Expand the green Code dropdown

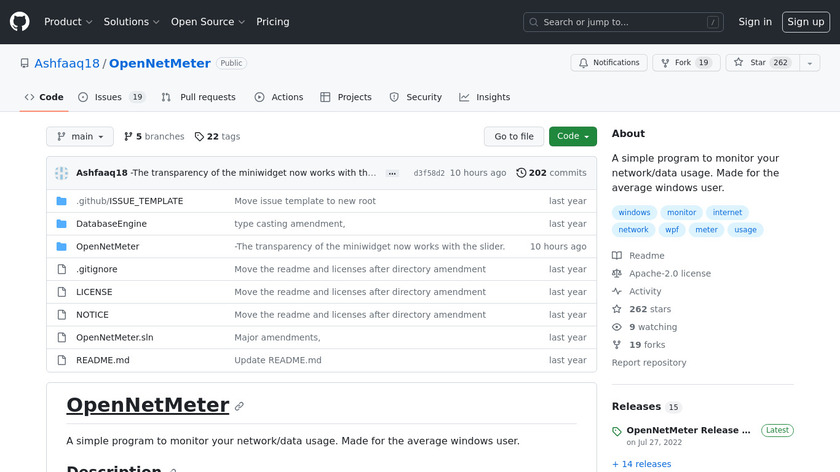pos(572,136)
